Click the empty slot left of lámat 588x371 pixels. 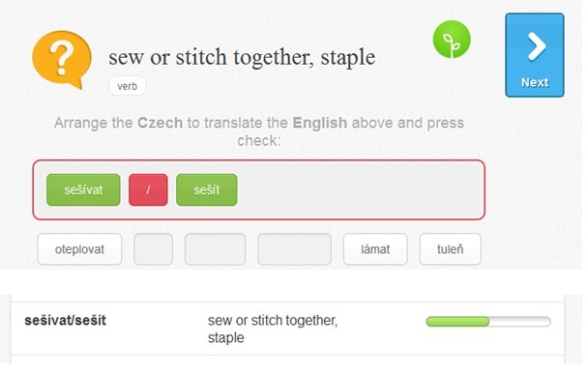(294, 249)
